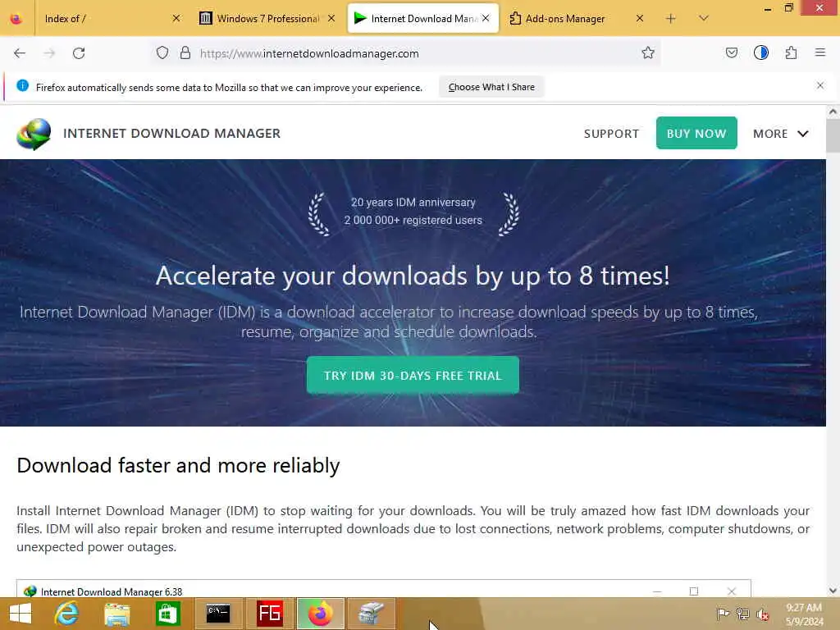Click the BUY NOW button
Image resolution: width=840 pixels, height=630 pixels.
[x=696, y=133]
